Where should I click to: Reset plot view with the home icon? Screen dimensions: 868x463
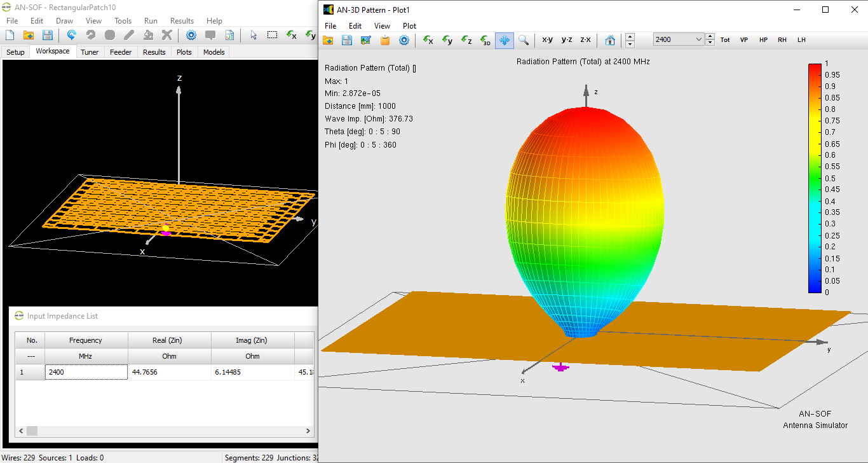610,40
